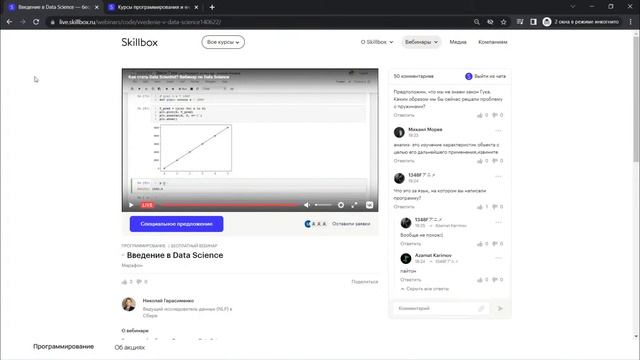The height and width of the screenshot is (360, 640).
Task: Open Михаил Морев's avatar
Action: pyautogui.click(x=399, y=132)
